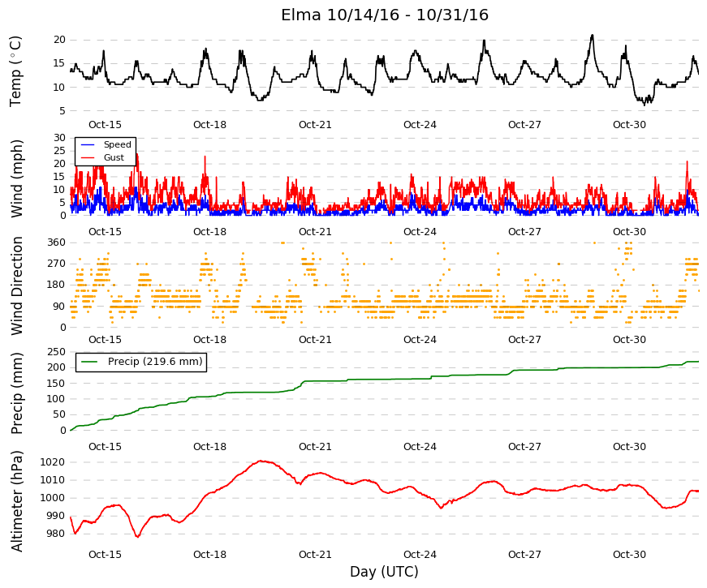This screenshot has width=707, height=588.
Task: Click the Speed legend text
Action: (x=117, y=144)
